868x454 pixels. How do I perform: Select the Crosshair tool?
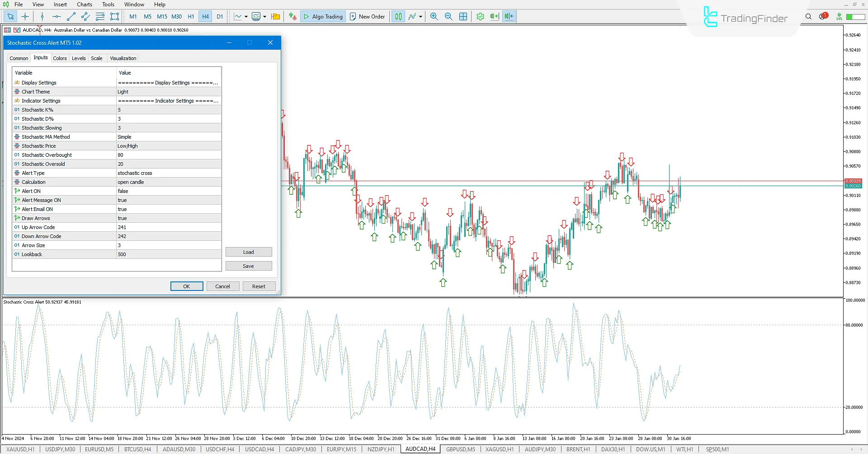(x=25, y=16)
